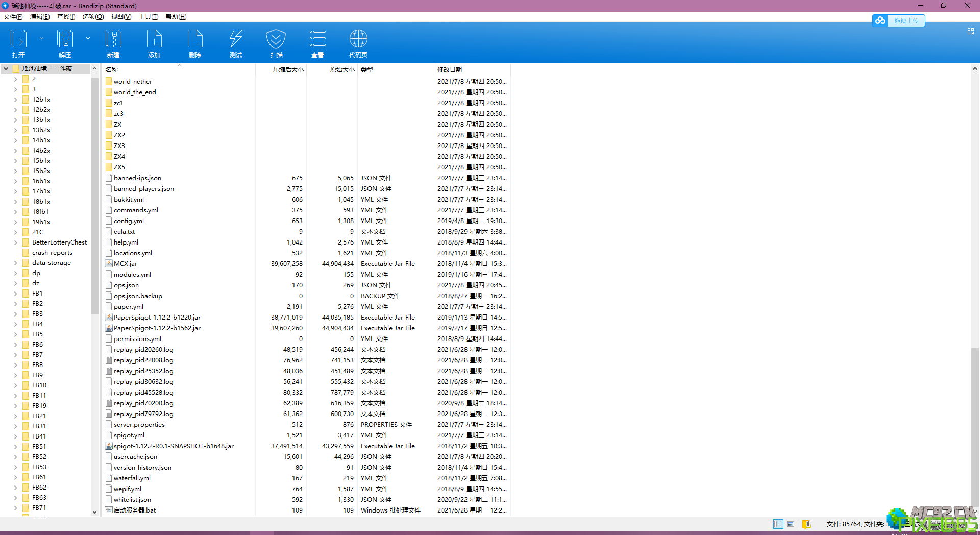The height and width of the screenshot is (535, 980).
Task: Open the 文件(F) menu
Action: point(13,17)
